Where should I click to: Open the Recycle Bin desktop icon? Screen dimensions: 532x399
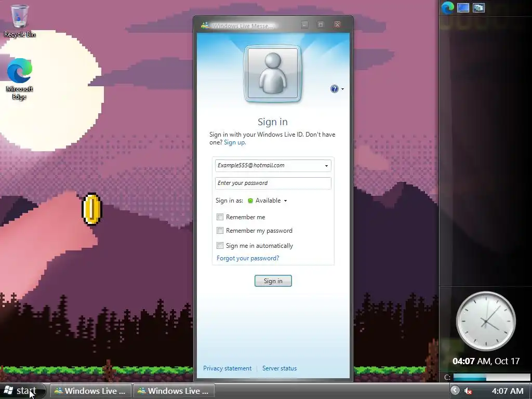(x=20, y=21)
